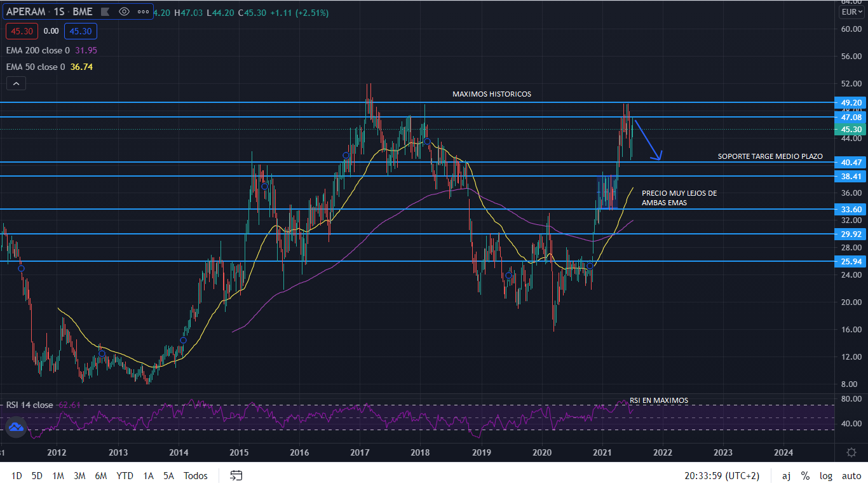Click the percent scale icon

tap(805, 475)
